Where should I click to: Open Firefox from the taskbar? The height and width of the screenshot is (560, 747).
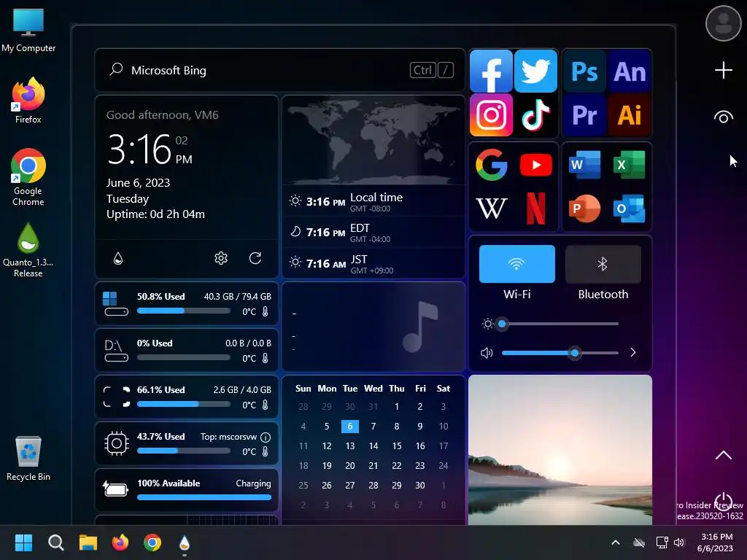pyautogui.click(x=120, y=542)
